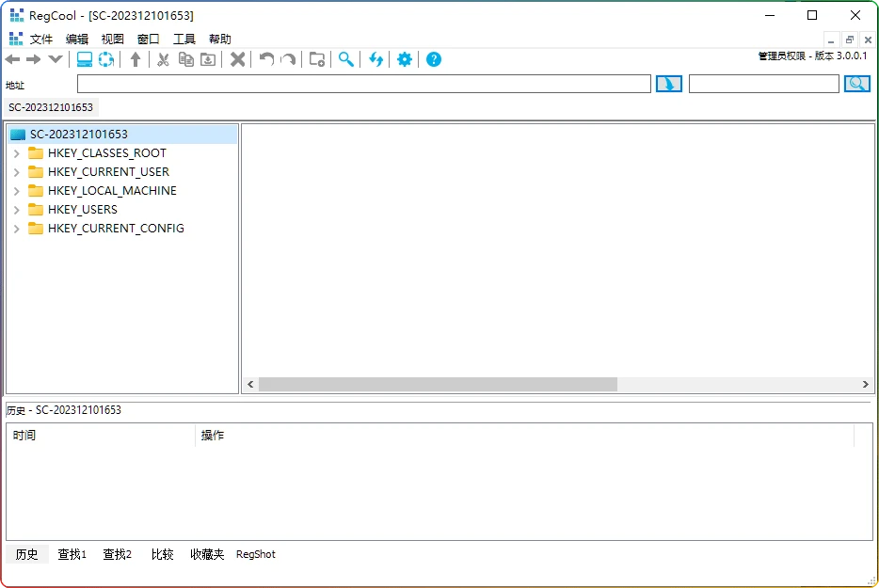This screenshot has height=588, width=879.
Task: Delete the selected item with the red X icon
Action: tap(236, 58)
